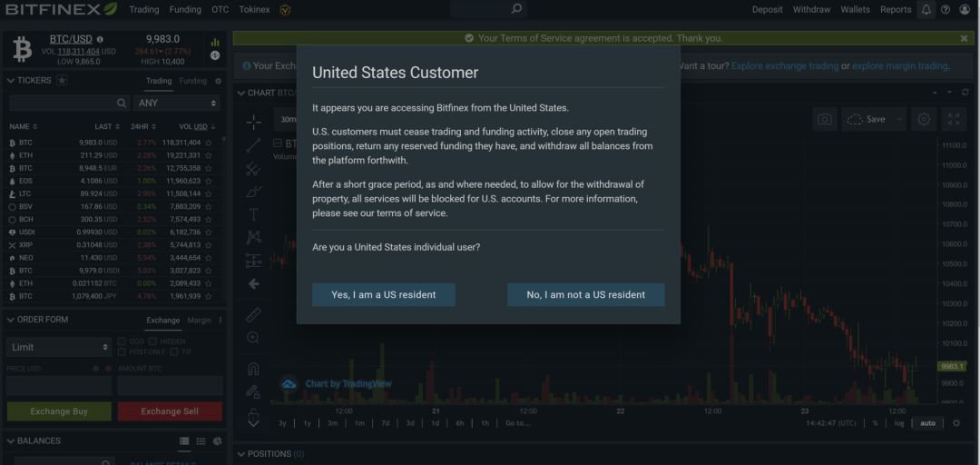Toggle auto scale on chart
980x465 pixels.
click(927, 423)
